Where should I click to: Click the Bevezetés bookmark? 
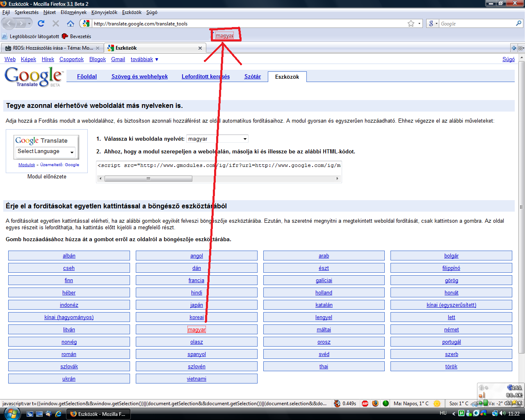(76, 37)
